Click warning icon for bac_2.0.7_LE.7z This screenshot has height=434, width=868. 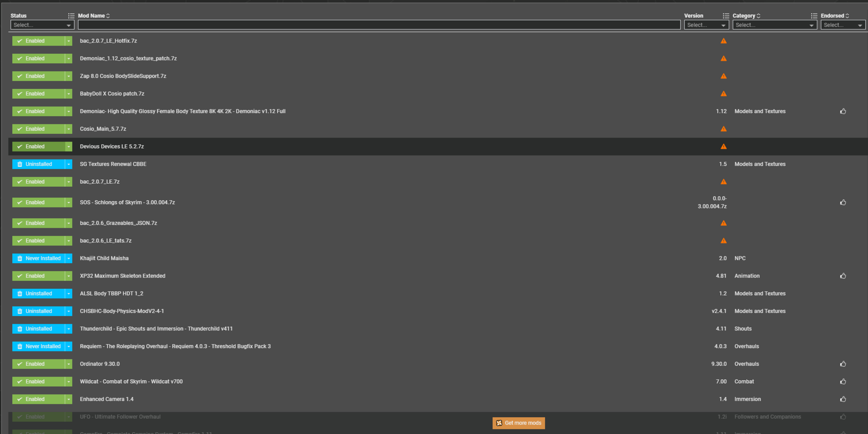[x=723, y=182]
